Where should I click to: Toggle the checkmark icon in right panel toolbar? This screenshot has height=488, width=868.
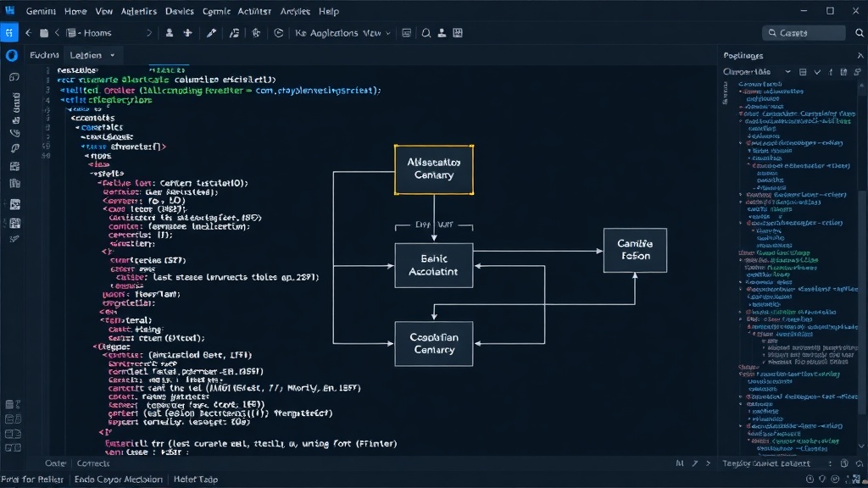tap(817, 72)
